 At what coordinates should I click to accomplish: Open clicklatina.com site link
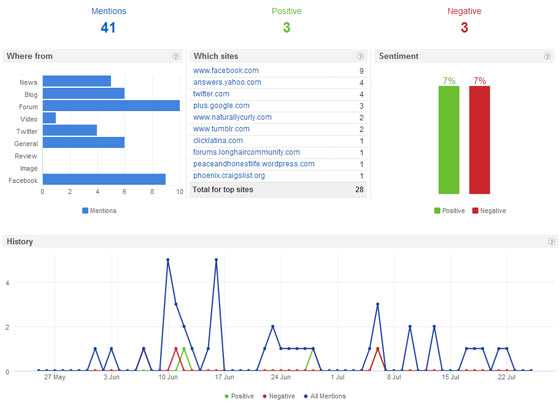[218, 141]
